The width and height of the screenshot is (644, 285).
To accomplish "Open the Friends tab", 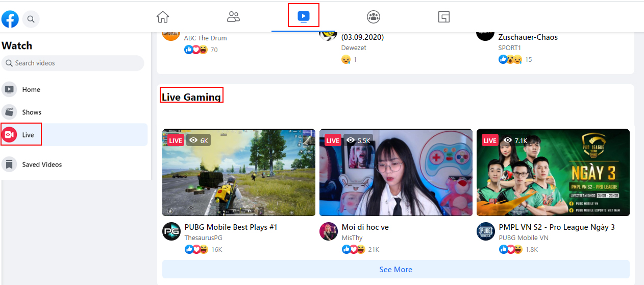I will (x=233, y=17).
